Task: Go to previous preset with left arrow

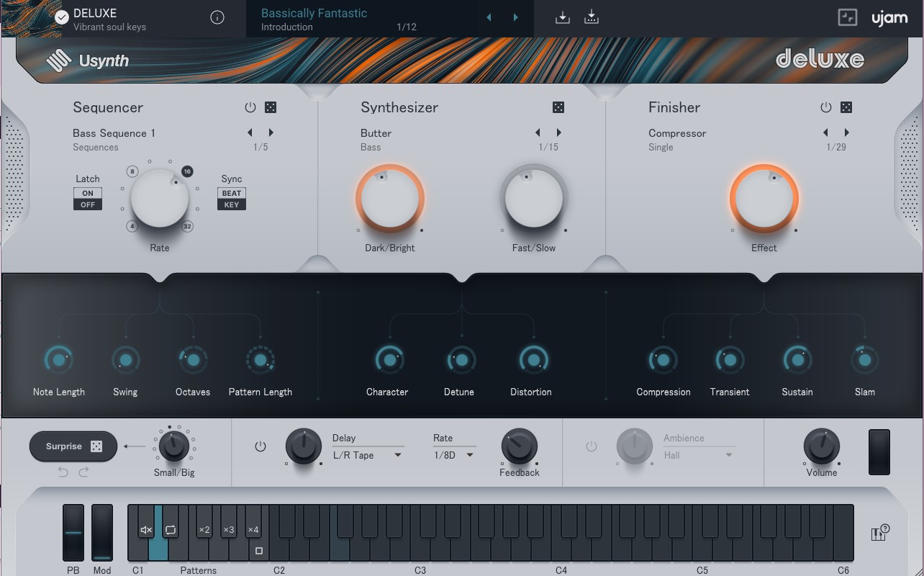Action: click(x=489, y=17)
